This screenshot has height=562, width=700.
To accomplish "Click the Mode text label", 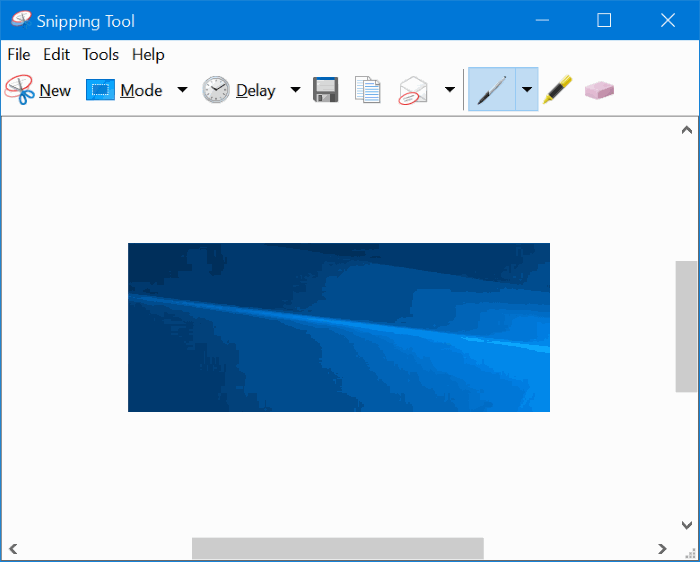I will pyautogui.click(x=141, y=90).
